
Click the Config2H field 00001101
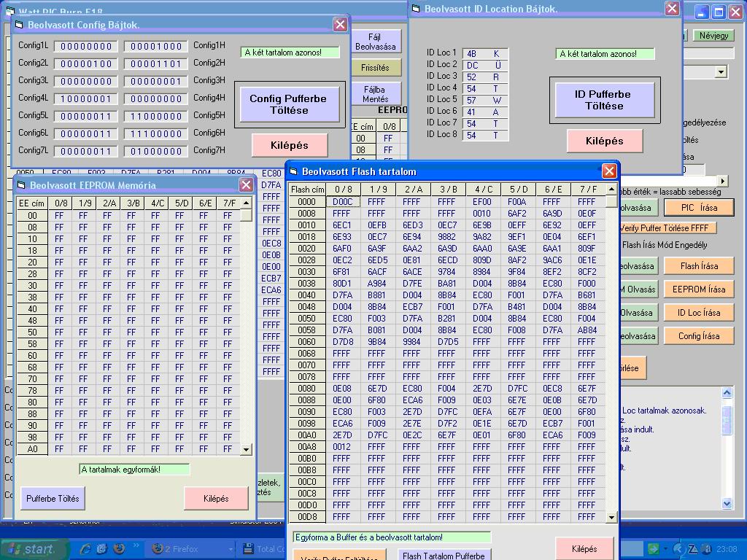tap(156, 64)
